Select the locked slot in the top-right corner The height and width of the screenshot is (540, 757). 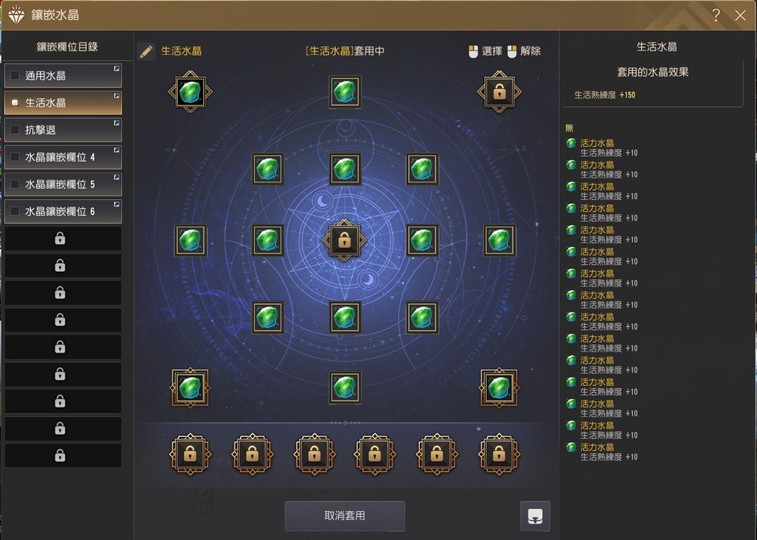tap(499, 92)
